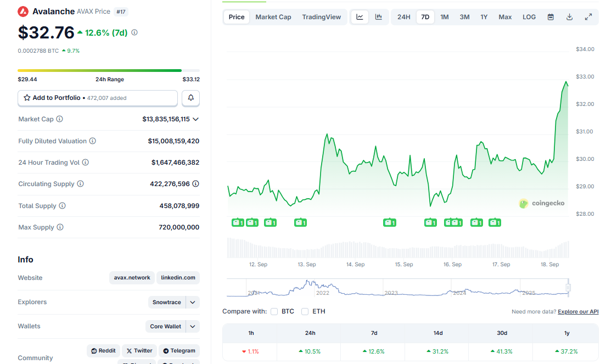Click the market cap value $13,835,156,115

[x=166, y=119]
